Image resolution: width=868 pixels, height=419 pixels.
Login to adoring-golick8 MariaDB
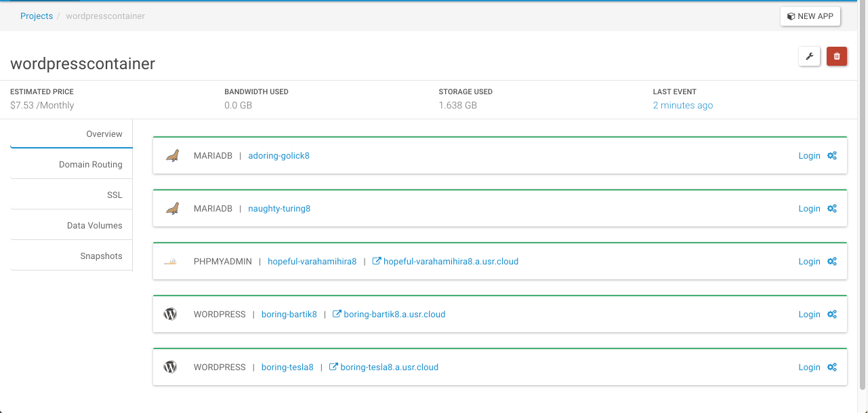809,155
